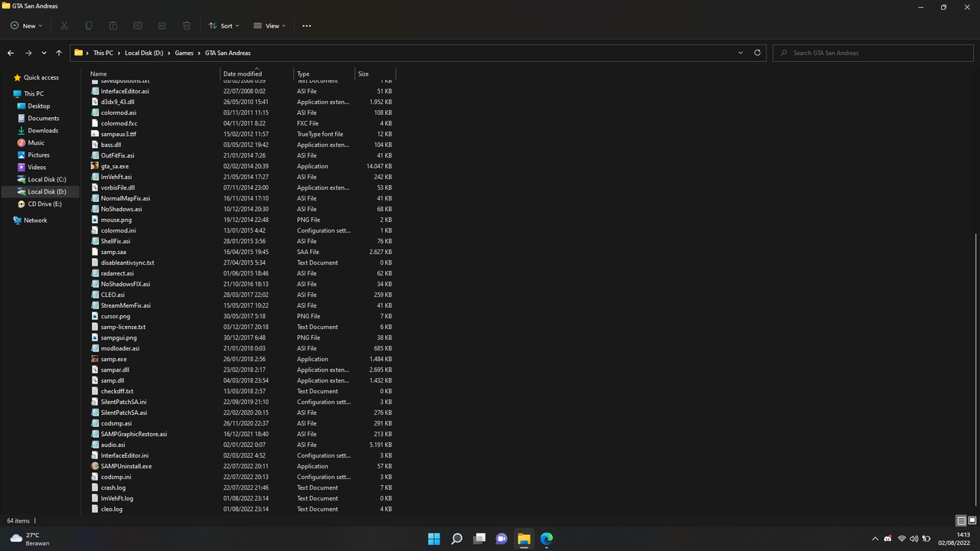Show hidden tray icons chevron
The width and height of the screenshot is (980, 551).
tap(875, 539)
